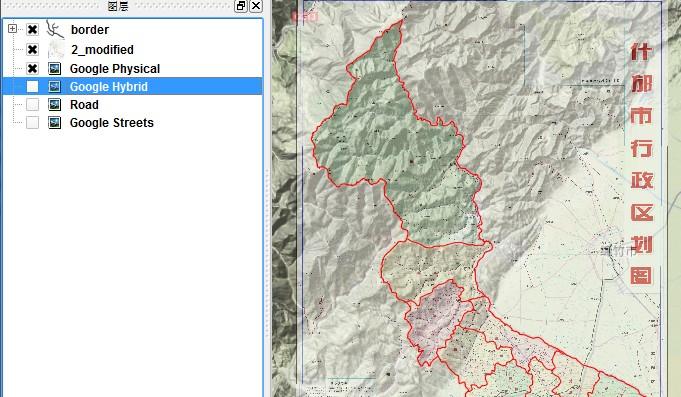Click the 2_modified raster layer icon
Image resolution: width=681 pixels, height=397 pixels.
click(x=55, y=50)
